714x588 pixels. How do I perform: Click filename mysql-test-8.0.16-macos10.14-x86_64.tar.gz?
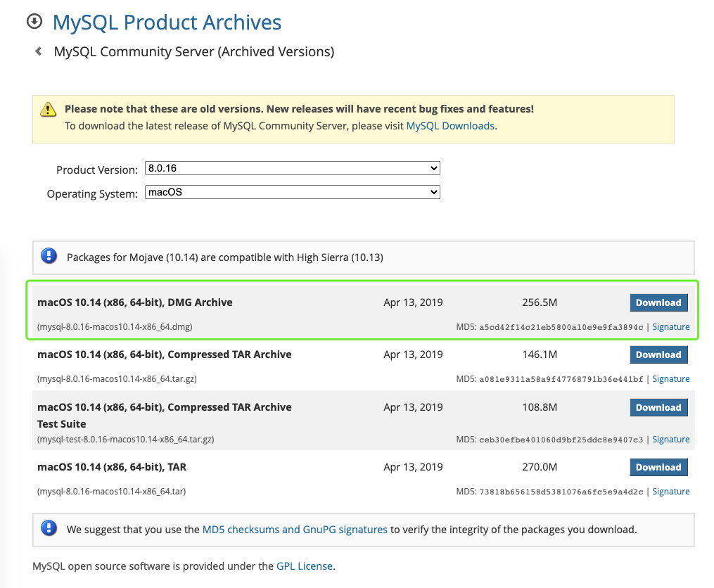coord(126,439)
